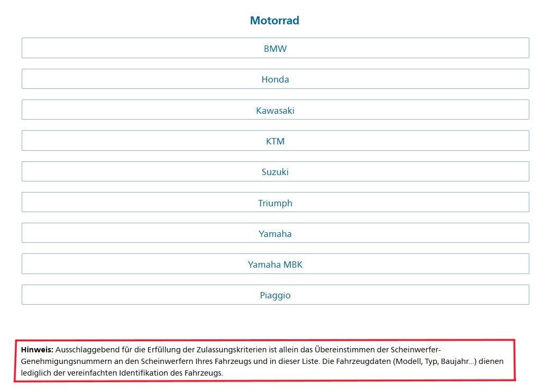
Task: Expand the BMW accordion row
Action: pyautogui.click(x=275, y=48)
